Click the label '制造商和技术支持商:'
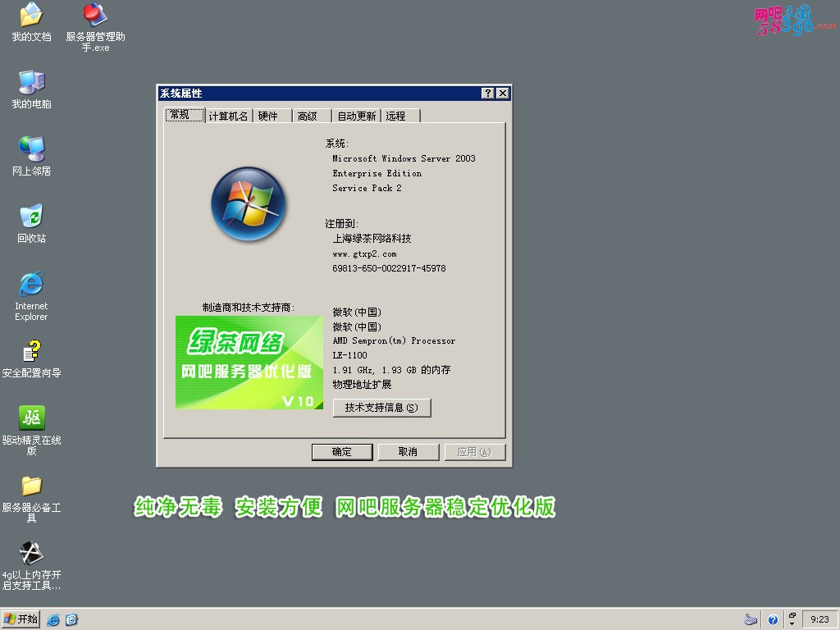The image size is (840, 630). (x=249, y=308)
